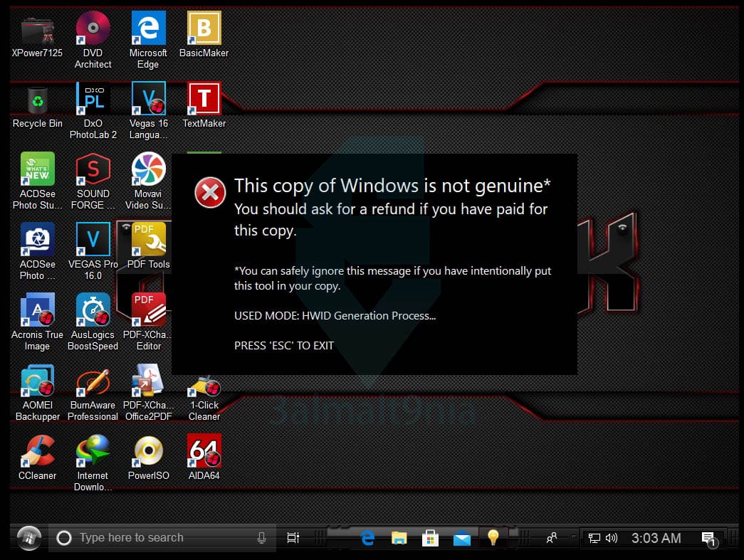This screenshot has height=560, width=744.
Task: Launch Movavi Video Suite icon
Action: click(x=149, y=169)
